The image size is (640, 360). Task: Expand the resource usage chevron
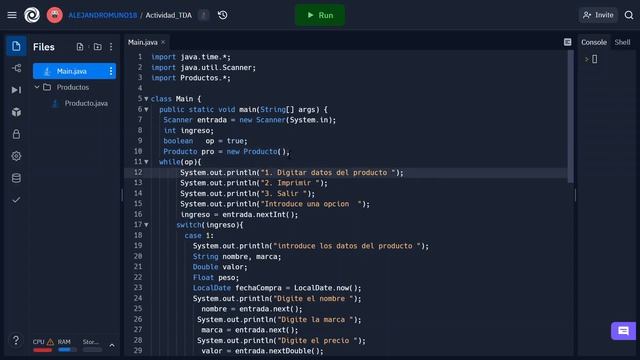pos(112,346)
